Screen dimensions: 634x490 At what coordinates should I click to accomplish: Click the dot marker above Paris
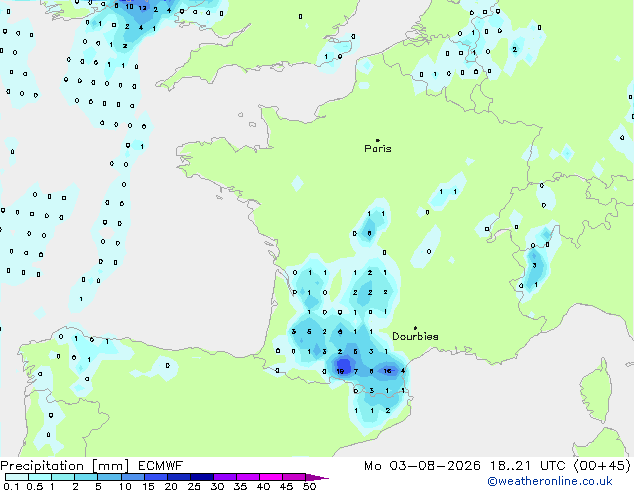tap(378, 140)
